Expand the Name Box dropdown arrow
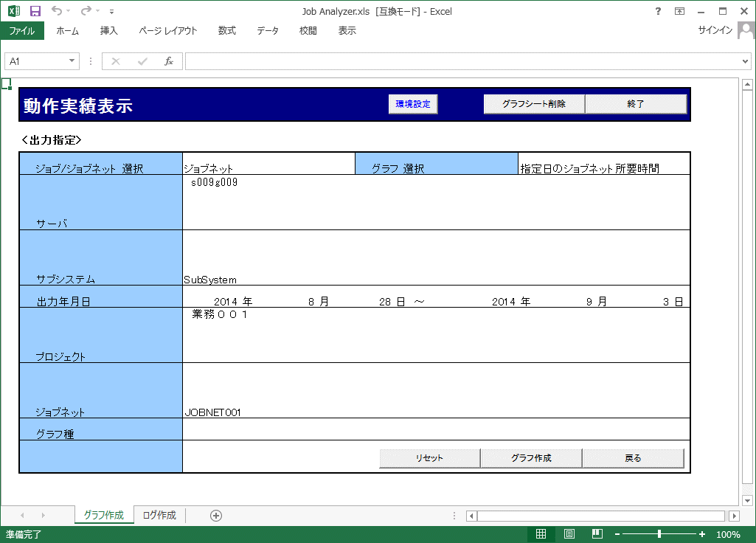 [x=72, y=61]
